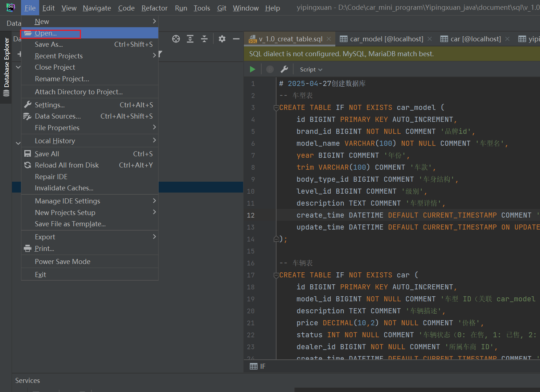Click the Collapse All icon in explorer toolbar

[x=204, y=39]
